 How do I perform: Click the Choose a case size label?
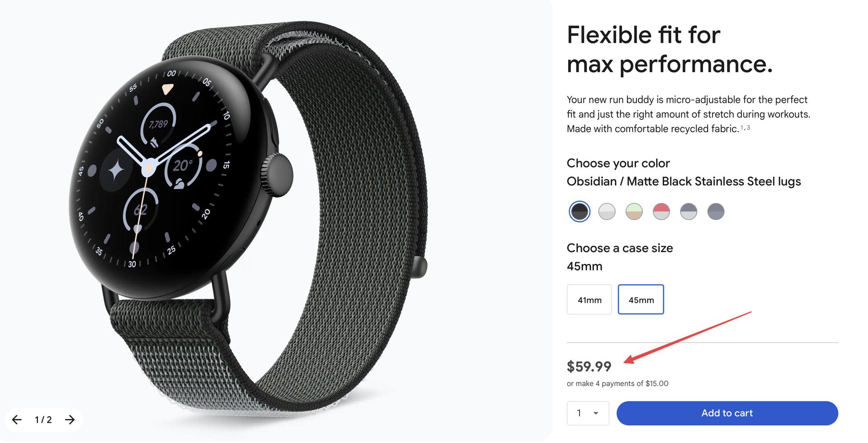pyautogui.click(x=620, y=248)
